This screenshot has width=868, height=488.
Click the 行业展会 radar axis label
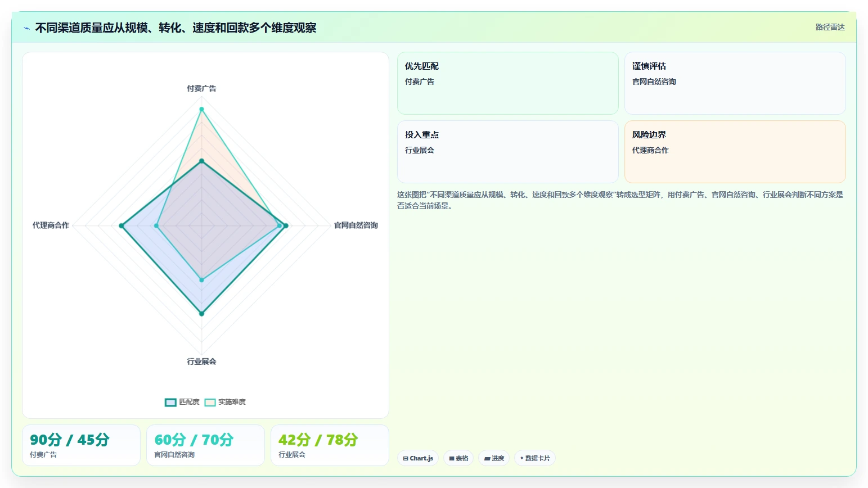(201, 362)
